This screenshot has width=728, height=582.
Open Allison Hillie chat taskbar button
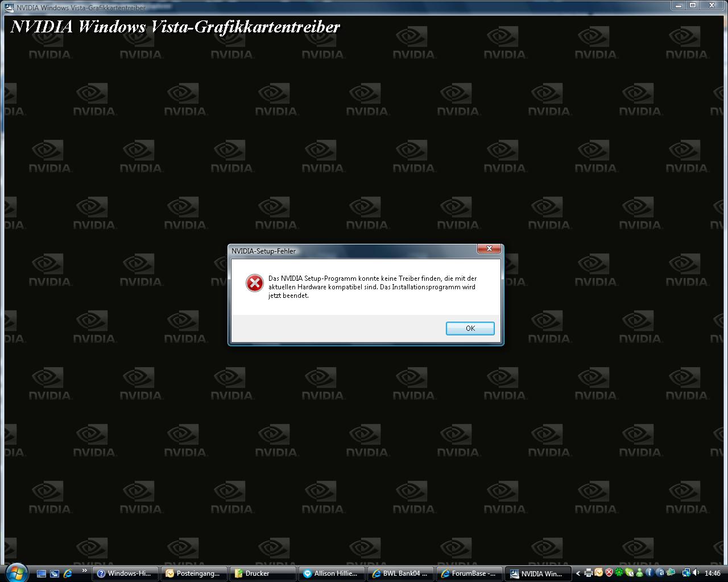(x=332, y=573)
